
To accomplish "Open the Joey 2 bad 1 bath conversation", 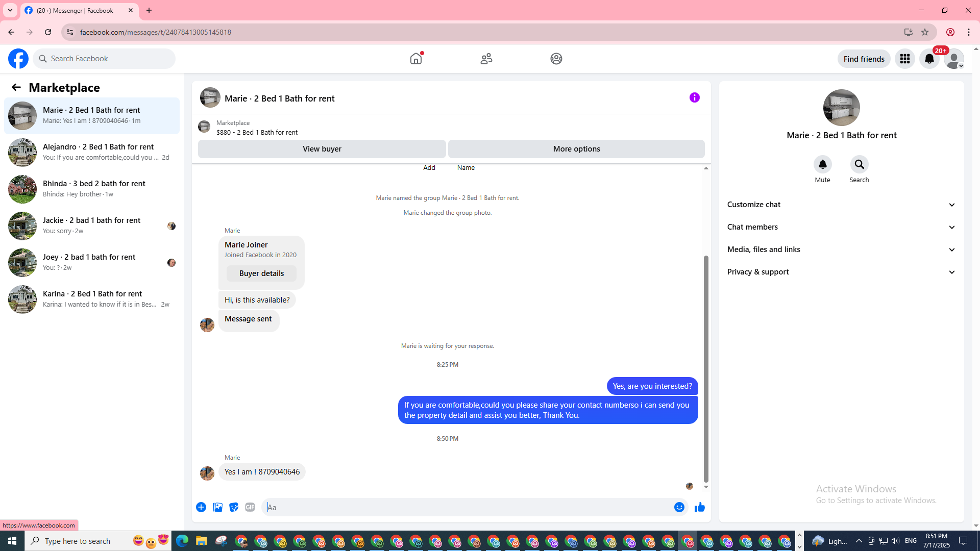I will point(92,263).
